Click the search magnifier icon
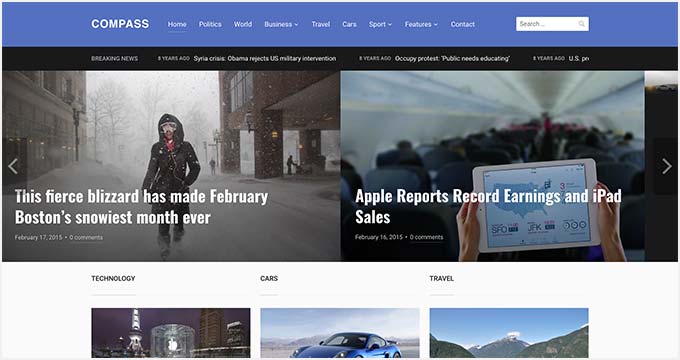 pos(581,24)
